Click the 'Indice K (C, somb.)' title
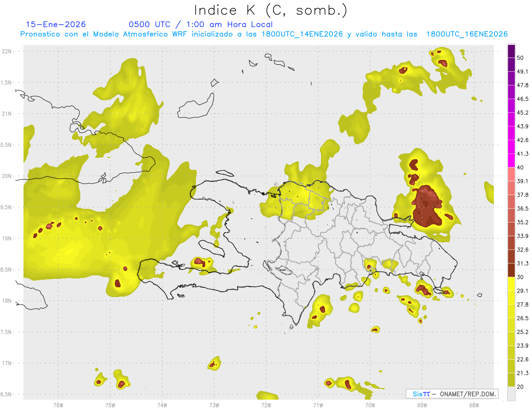The width and height of the screenshot is (532, 411). (x=270, y=10)
